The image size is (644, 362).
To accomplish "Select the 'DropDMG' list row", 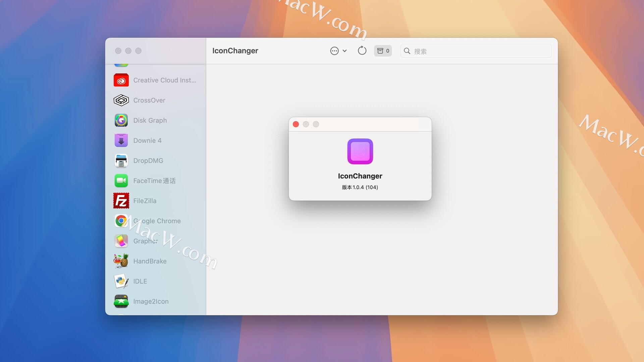I will (x=156, y=161).
